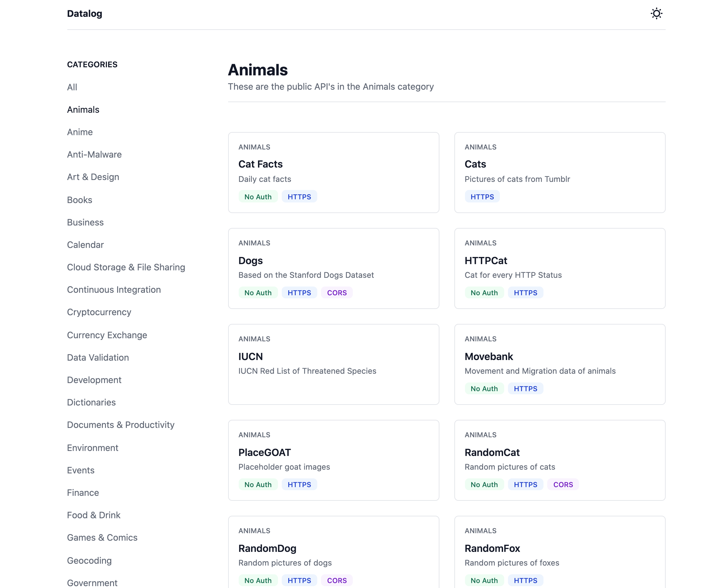Open the Anime category
The width and height of the screenshot is (723, 588).
pos(80,132)
